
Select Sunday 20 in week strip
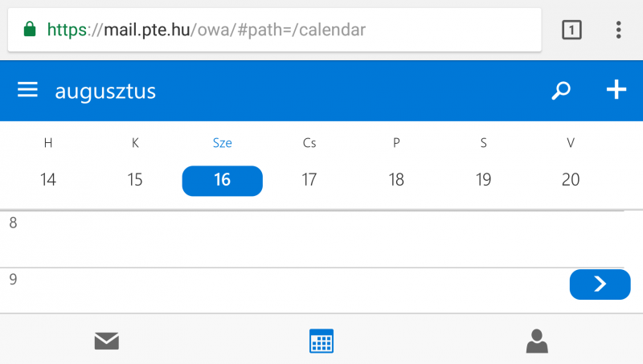pos(571,179)
